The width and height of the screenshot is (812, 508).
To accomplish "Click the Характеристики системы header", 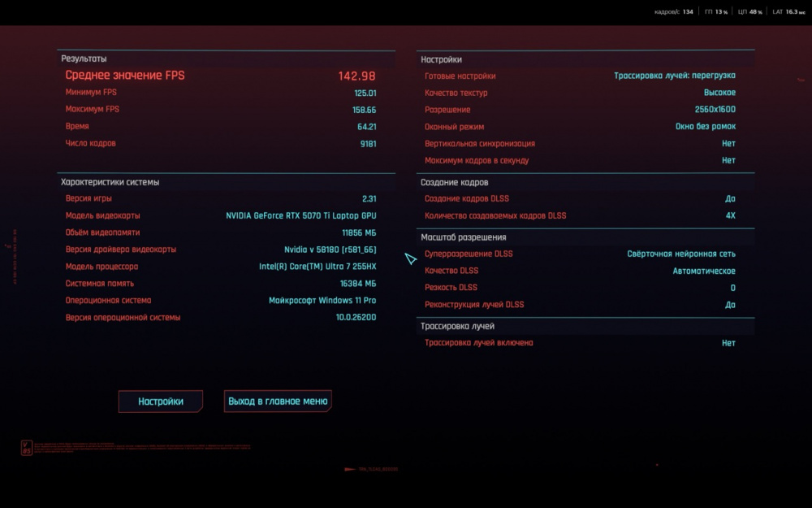I will click(110, 182).
